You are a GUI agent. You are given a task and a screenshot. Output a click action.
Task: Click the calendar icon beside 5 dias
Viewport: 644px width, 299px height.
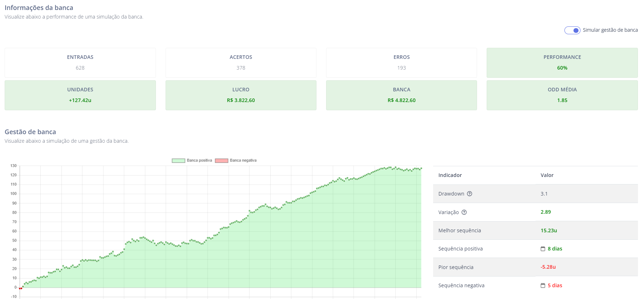click(543, 285)
